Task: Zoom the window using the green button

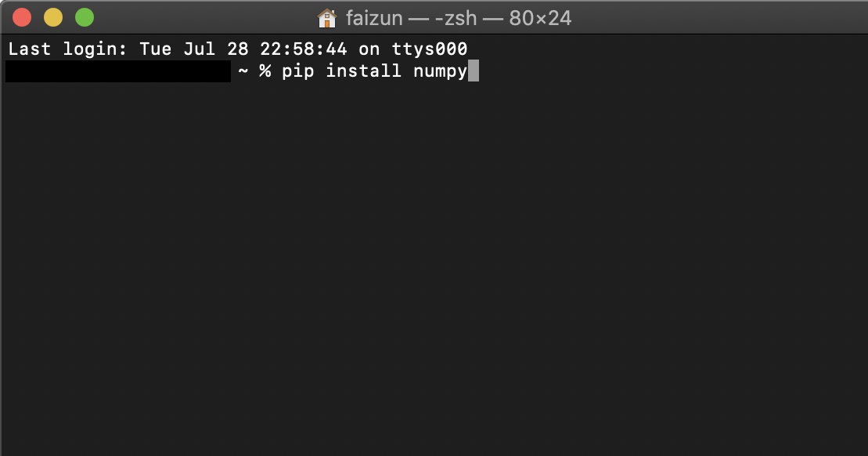Action: pos(85,17)
